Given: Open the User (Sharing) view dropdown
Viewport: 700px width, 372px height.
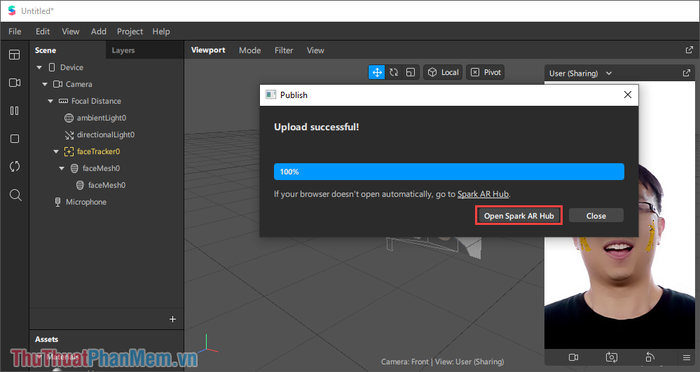Looking at the screenshot, I should point(580,73).
